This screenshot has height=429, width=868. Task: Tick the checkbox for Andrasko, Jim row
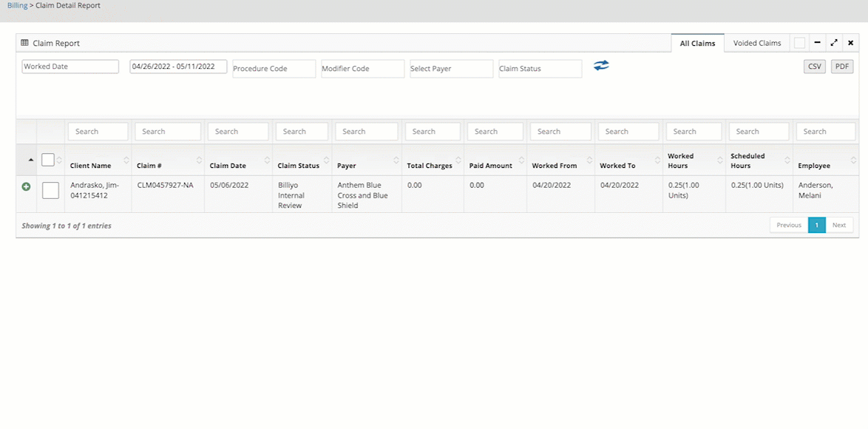tap(50, 190)
